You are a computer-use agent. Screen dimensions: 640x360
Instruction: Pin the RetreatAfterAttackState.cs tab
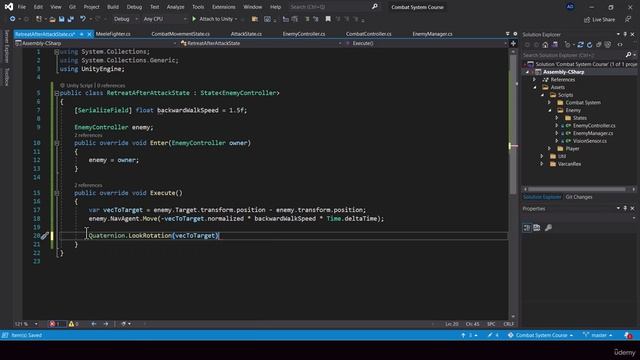tap(82, 34)
